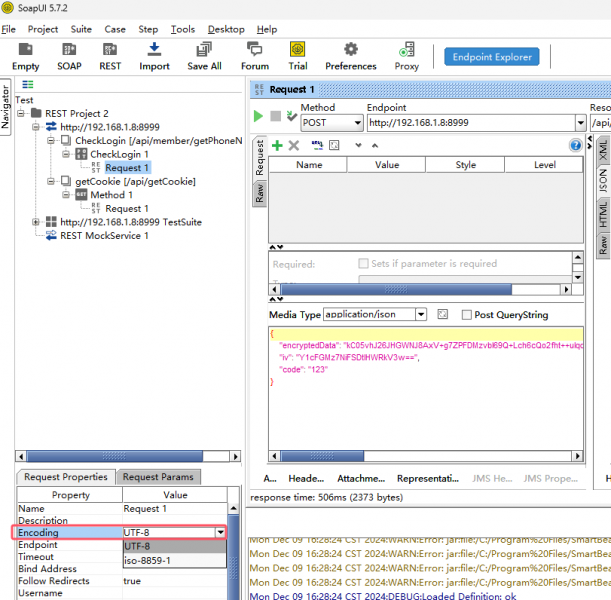Viewport: 611px width, 600px height.
Task: Toggle the Post QueryString checkbox
Action: click(x=466, y=315)
